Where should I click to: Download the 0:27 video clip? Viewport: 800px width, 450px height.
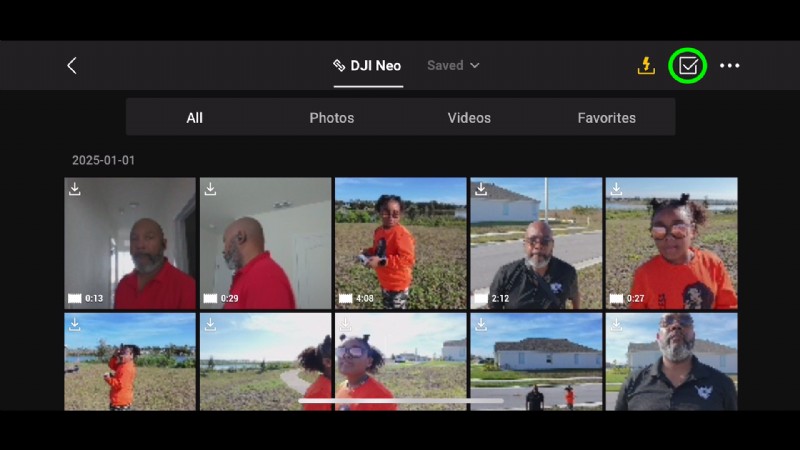[x=616, y=189]
